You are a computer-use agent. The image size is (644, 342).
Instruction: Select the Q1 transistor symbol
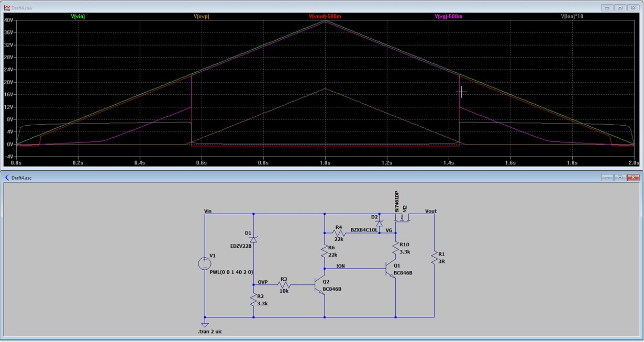coord(391,269)
